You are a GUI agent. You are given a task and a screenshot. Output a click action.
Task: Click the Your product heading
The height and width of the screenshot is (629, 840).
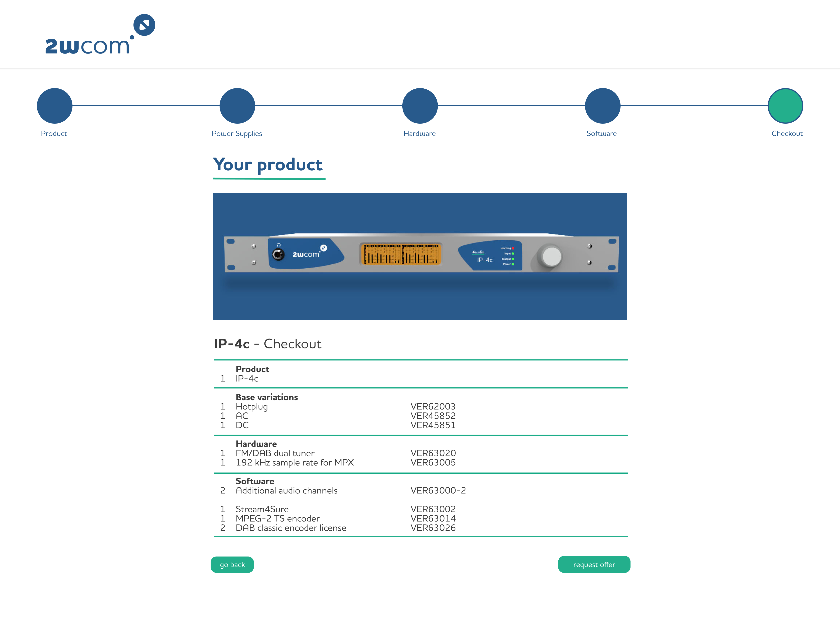pos(268,164)
